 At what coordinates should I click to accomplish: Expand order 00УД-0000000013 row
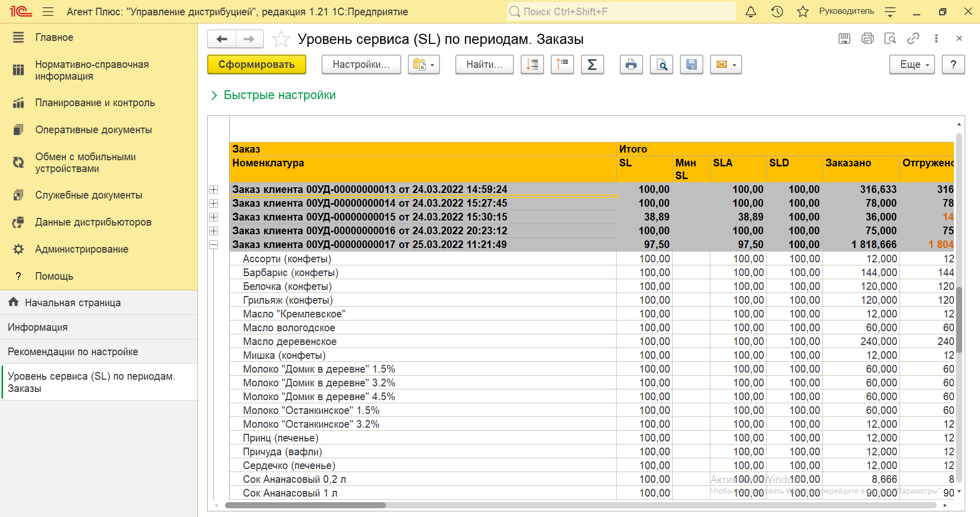tap(214, 189)
